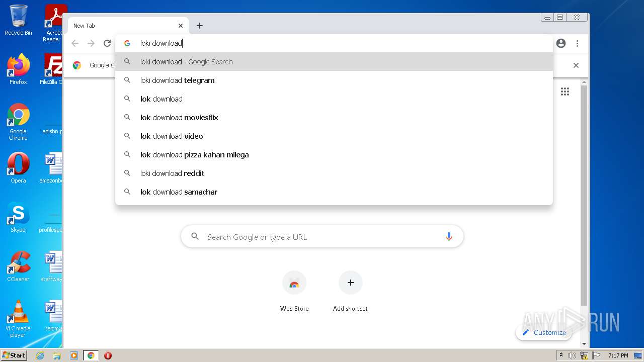
Task: Choose suggestion lok download video
Action: (334, 136)
